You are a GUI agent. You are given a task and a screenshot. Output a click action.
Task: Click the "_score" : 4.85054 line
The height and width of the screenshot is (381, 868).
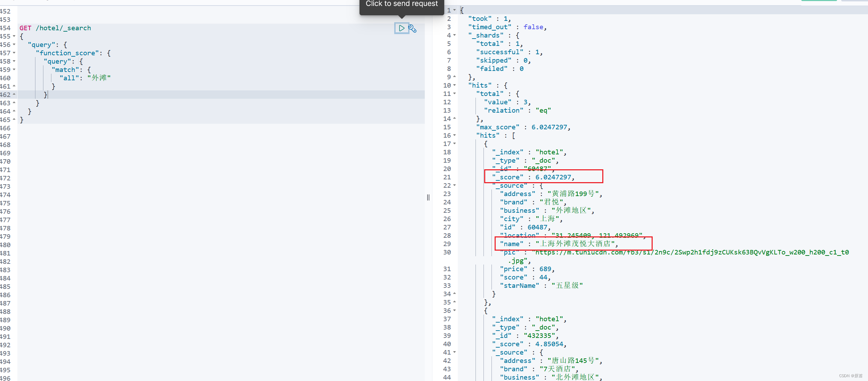coord(529,344)
